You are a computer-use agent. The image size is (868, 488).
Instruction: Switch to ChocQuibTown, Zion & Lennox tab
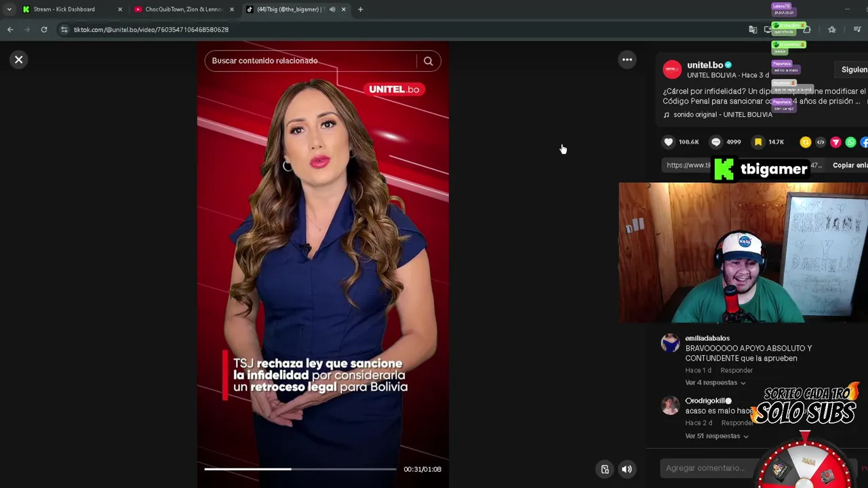(x=183, y=9)
